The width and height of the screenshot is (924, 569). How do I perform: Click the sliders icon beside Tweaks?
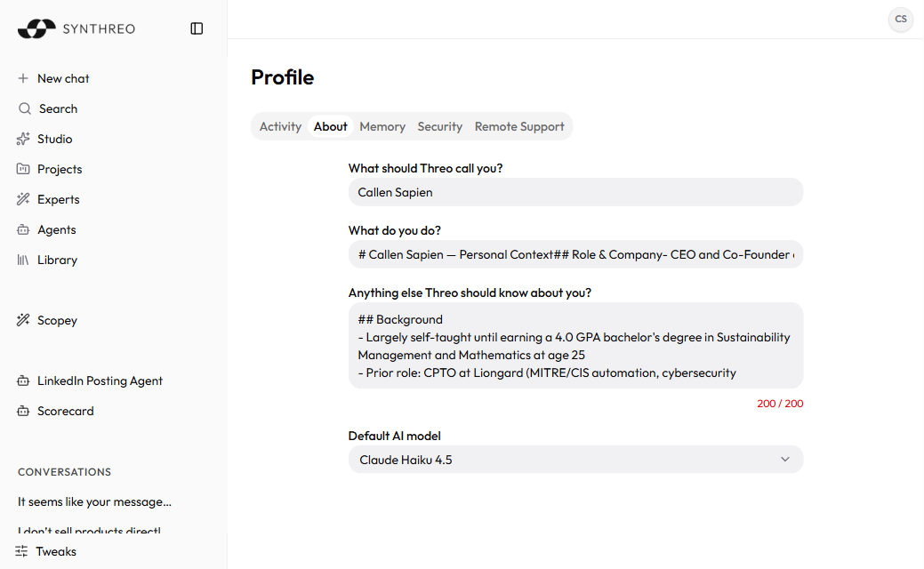point(22,551)
